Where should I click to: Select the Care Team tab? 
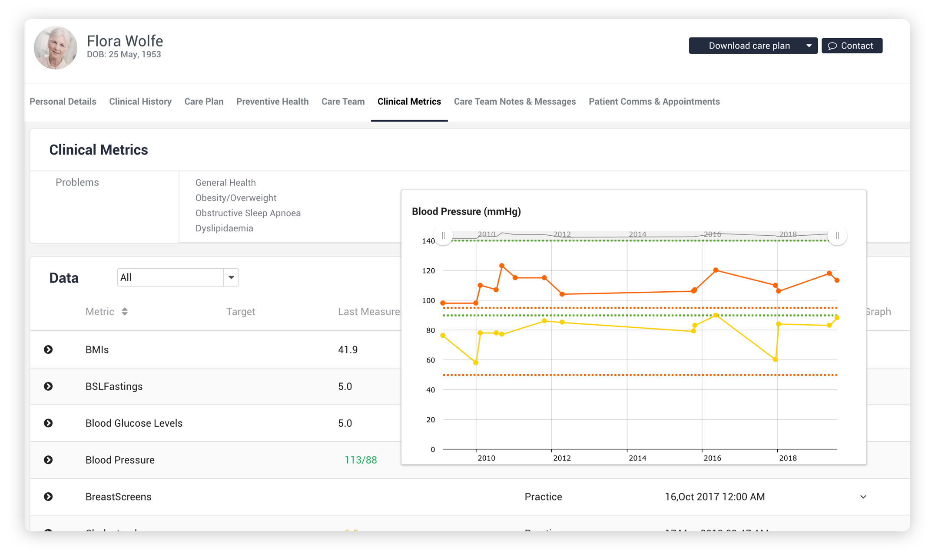(343, 102)
